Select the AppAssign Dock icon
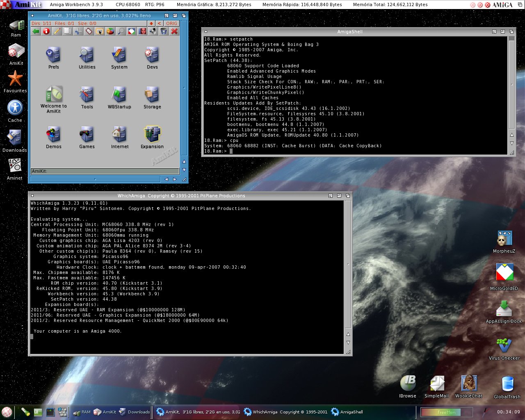Image resolution: width=525 pixels, height=420 pixels. click(504, 312)
